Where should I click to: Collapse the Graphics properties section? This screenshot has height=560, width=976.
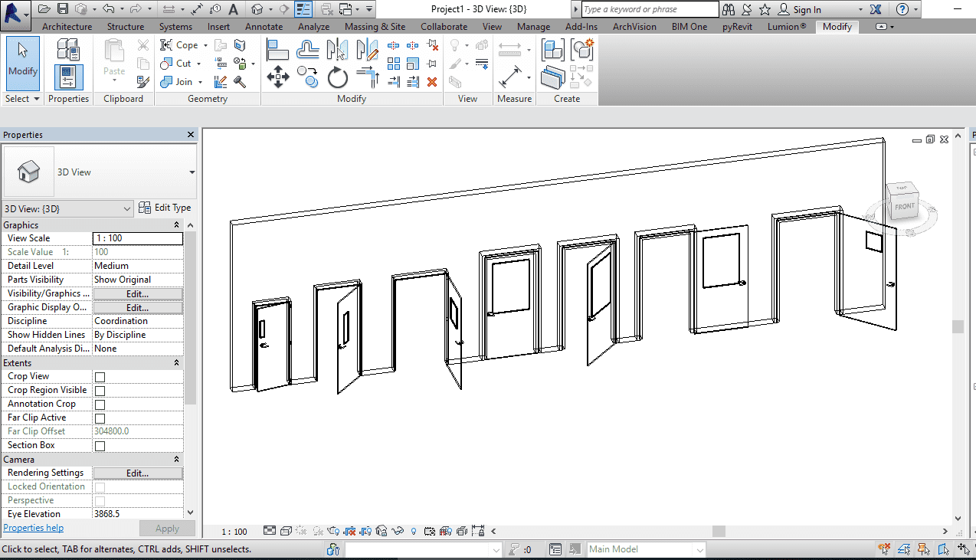(x=176, y=225)
